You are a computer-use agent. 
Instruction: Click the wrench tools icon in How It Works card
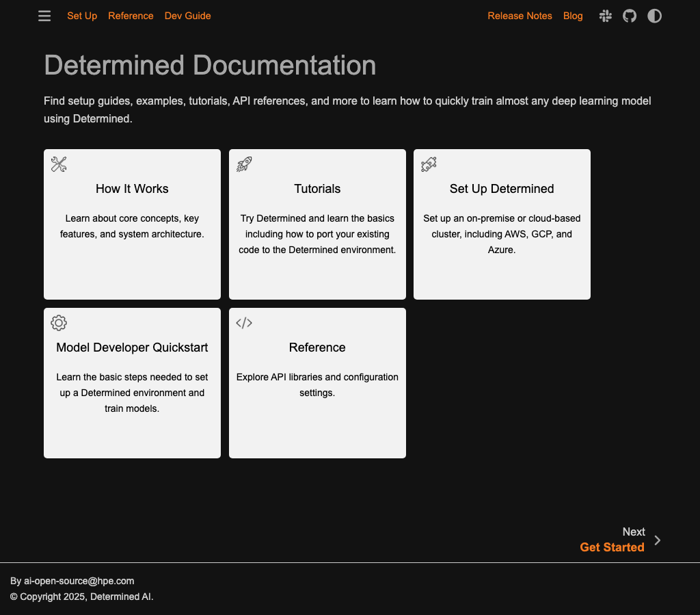(59, 164)
